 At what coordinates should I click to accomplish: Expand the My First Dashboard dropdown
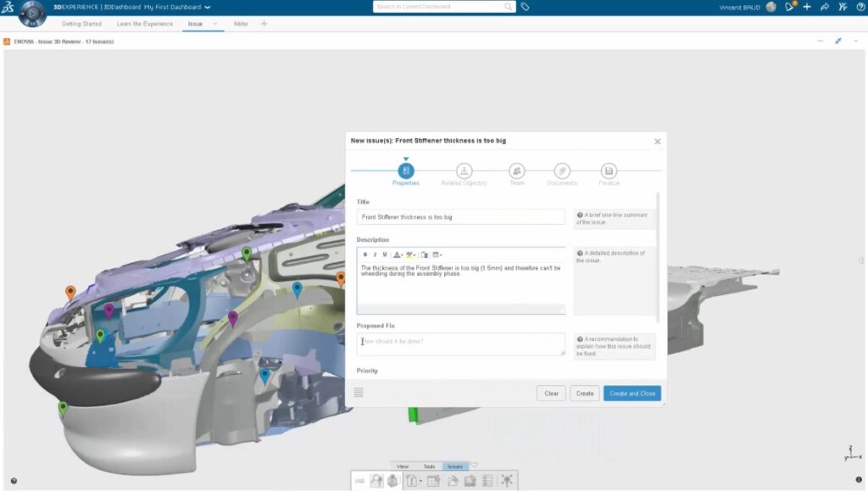click(x=208, y=7)
